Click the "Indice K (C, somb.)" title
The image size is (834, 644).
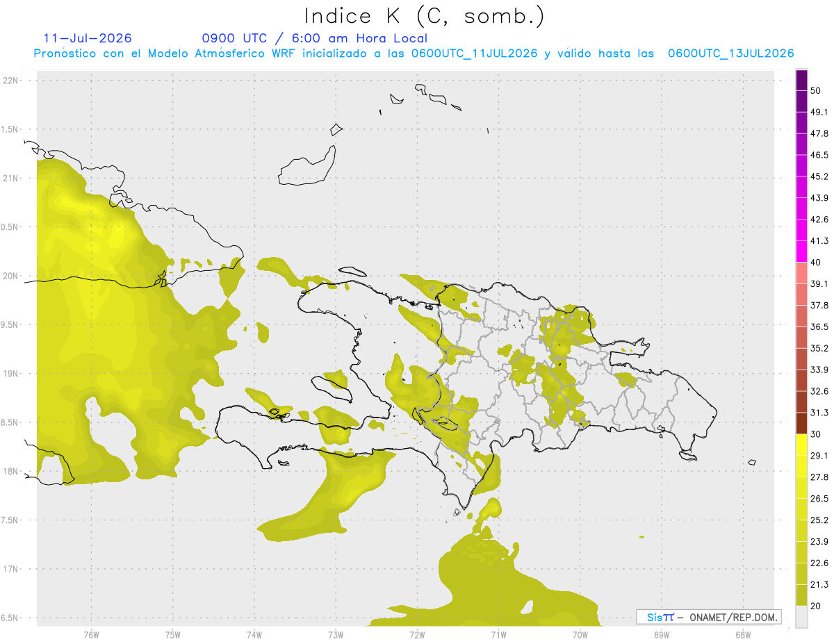pos(425,16)
